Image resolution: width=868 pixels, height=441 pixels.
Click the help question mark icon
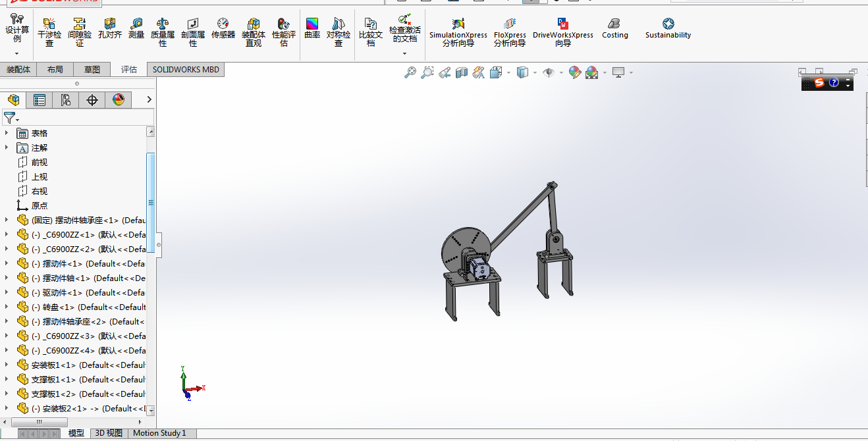tap(834, 82)
